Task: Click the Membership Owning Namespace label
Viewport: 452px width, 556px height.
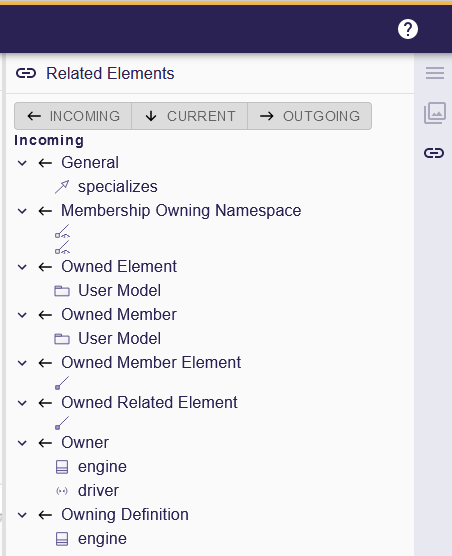Action: click(x=181, y=211)
